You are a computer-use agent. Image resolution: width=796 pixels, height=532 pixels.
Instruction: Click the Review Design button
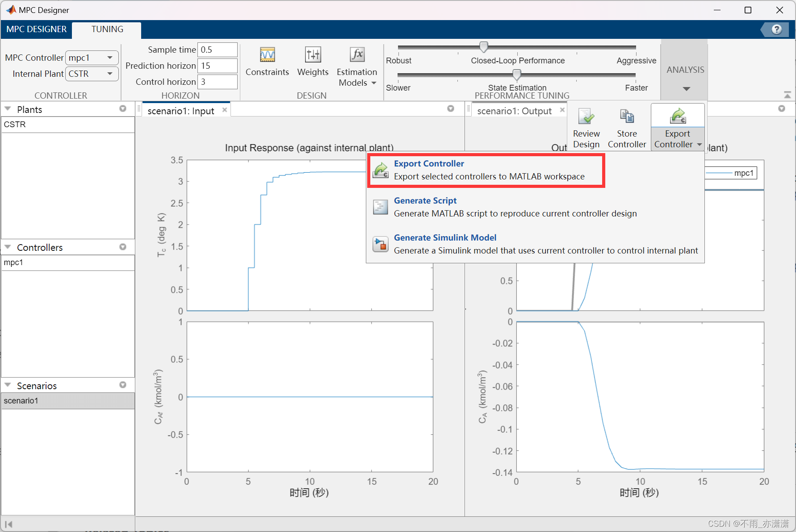[586, 128]
